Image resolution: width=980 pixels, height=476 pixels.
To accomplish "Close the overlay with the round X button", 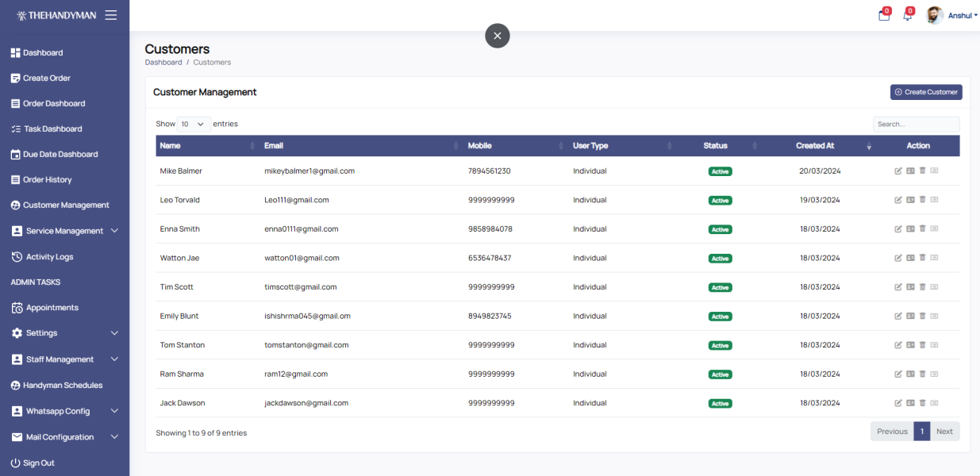I will point(498,36).
